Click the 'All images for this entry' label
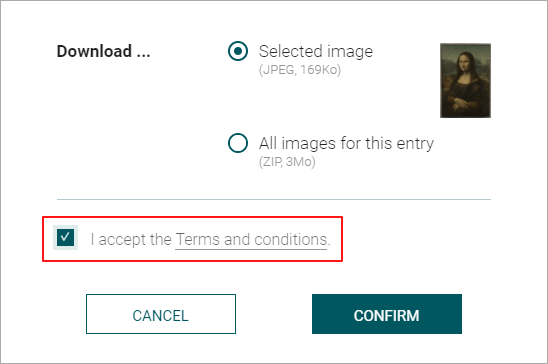548x364 pixels. (346, 143)
